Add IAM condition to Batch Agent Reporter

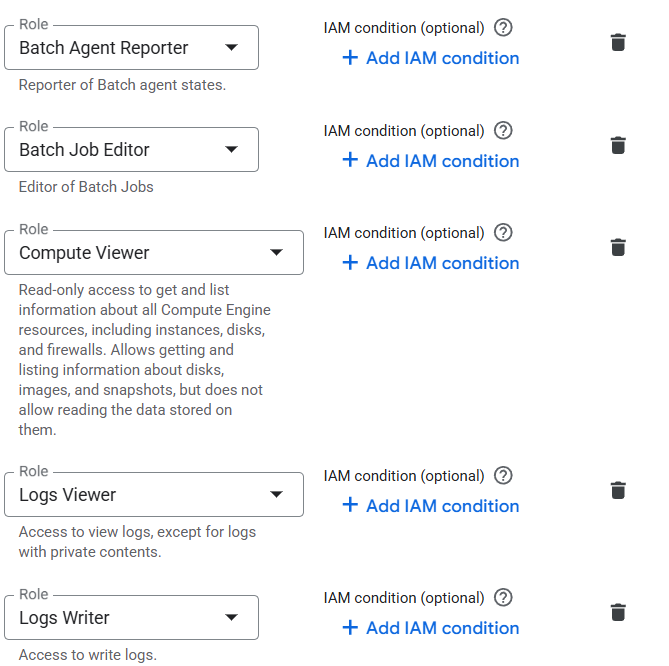pos(431,58)
